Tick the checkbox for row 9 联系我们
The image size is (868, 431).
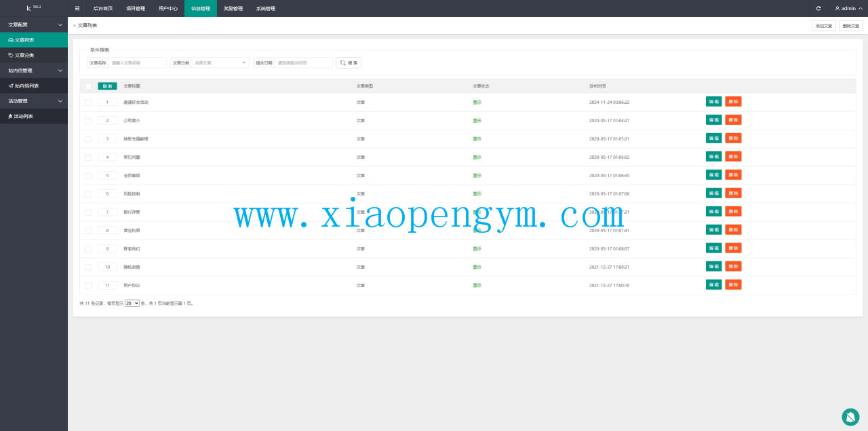[88, 248]
